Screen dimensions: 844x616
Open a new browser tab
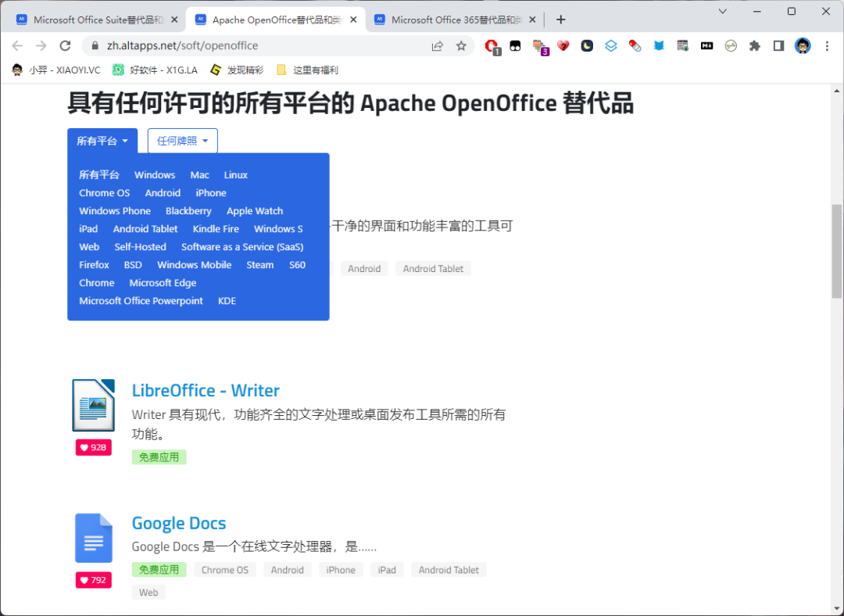click(x=561, y=20)
